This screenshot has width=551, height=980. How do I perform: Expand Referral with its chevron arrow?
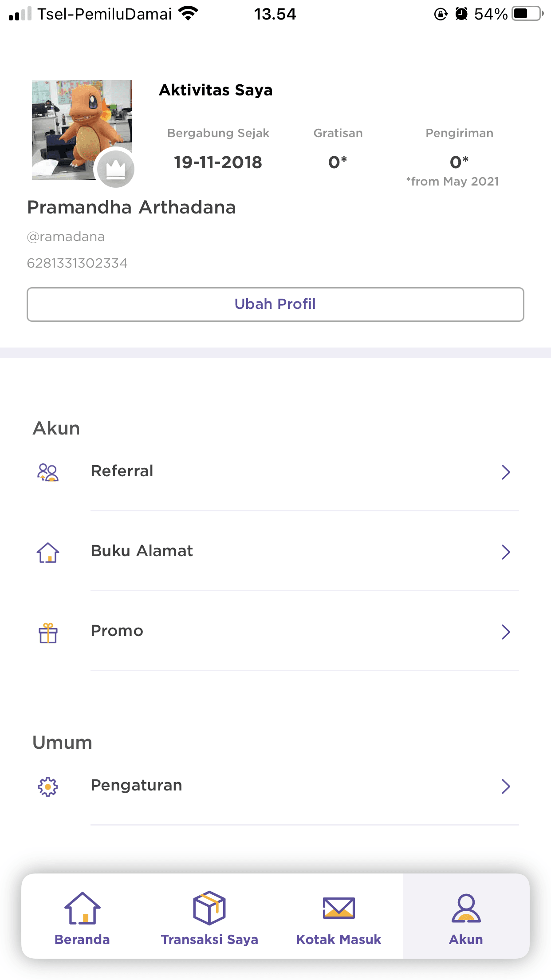coord(506,472)
